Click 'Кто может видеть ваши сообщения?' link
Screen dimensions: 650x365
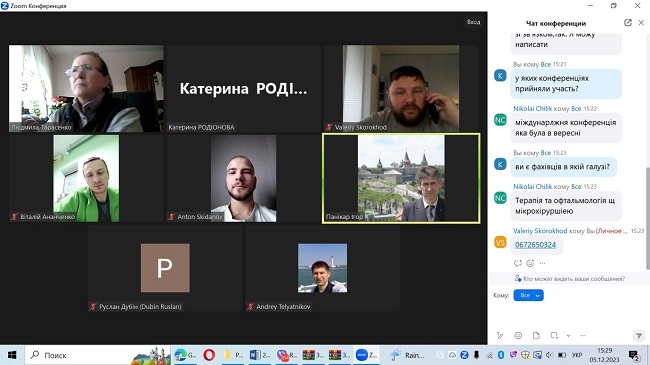(x=574, y=279)
